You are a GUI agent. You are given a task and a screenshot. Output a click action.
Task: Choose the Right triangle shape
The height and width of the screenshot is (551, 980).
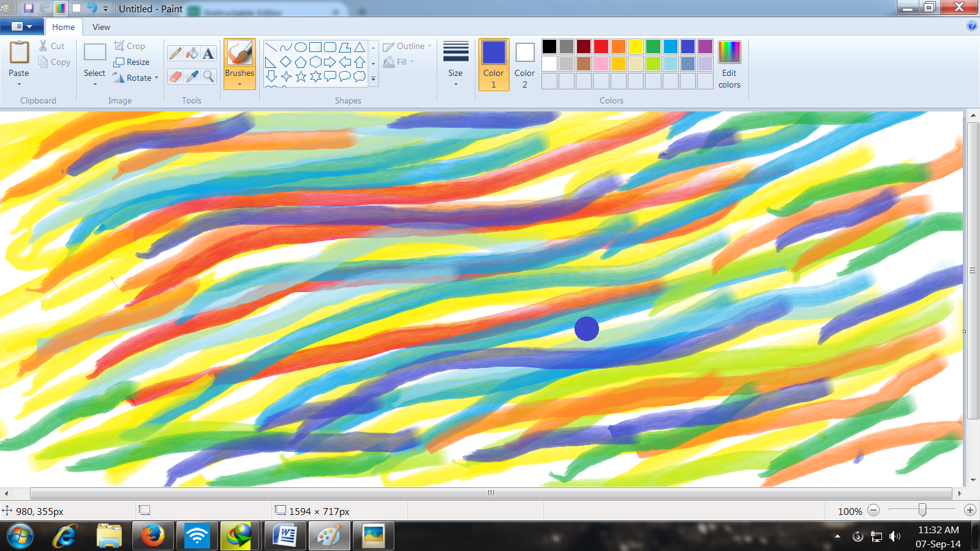tap(271, 62)
